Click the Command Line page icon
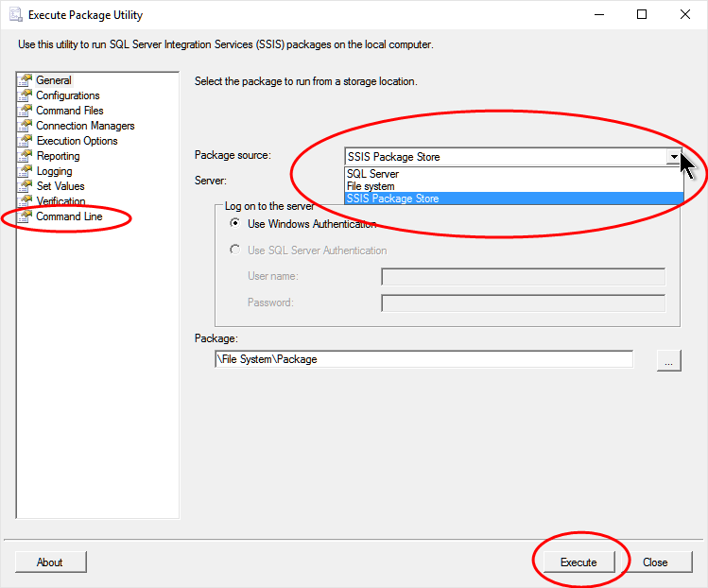The height and width of the screenshot is (588, 708). click(26, 216)
